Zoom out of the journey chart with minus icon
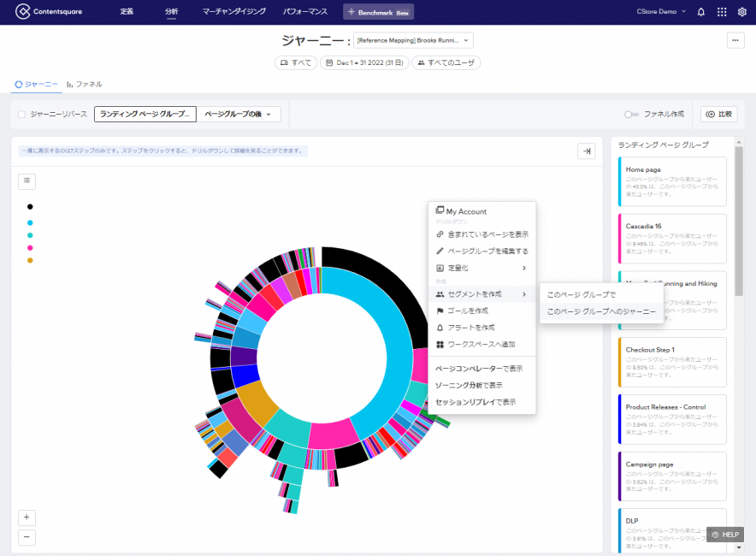Image resolution: width=756 pixels, height=556 pixels. [x=27, y=537]
